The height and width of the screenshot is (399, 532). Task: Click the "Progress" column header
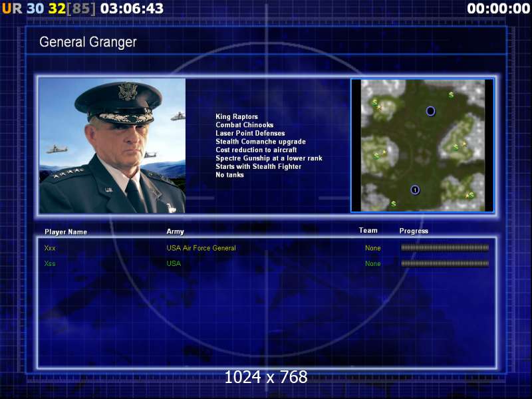coord(414,231)
